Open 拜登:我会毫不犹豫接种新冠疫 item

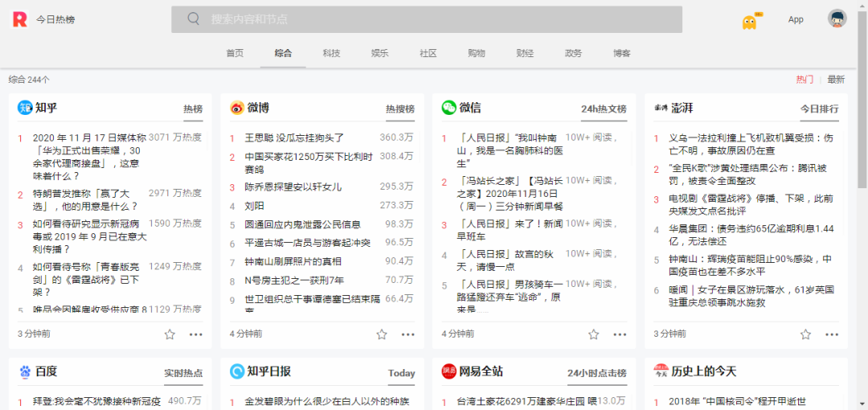coord(97,401)
